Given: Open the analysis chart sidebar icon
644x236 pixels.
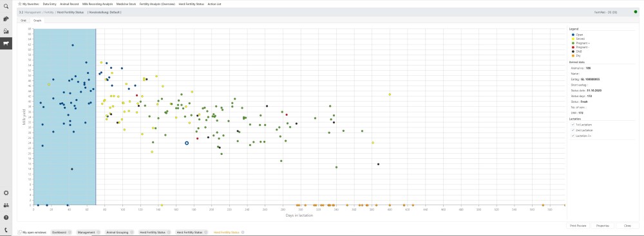Looking at the screenshot, I should click(x=6, y=31).
